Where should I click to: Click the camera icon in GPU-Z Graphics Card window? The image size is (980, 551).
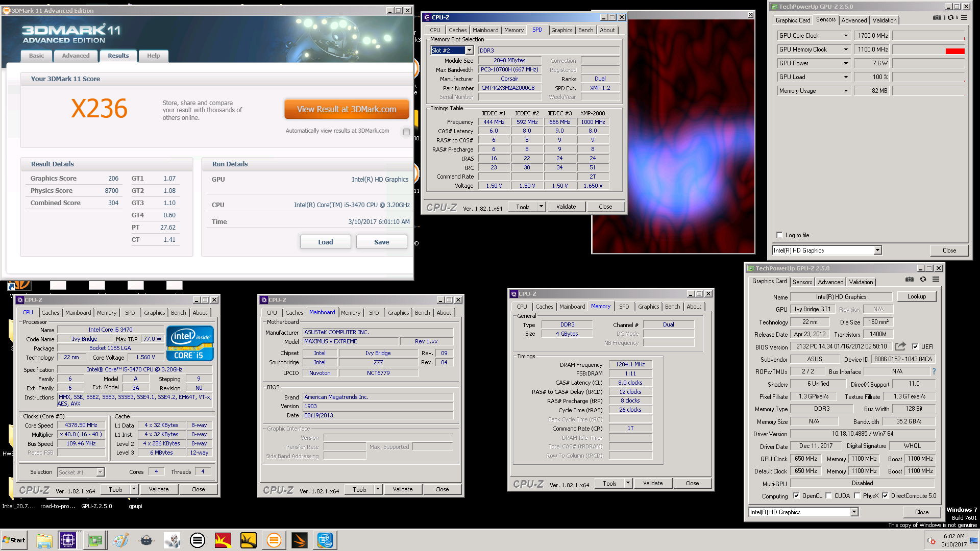click(x=910, y=280)
